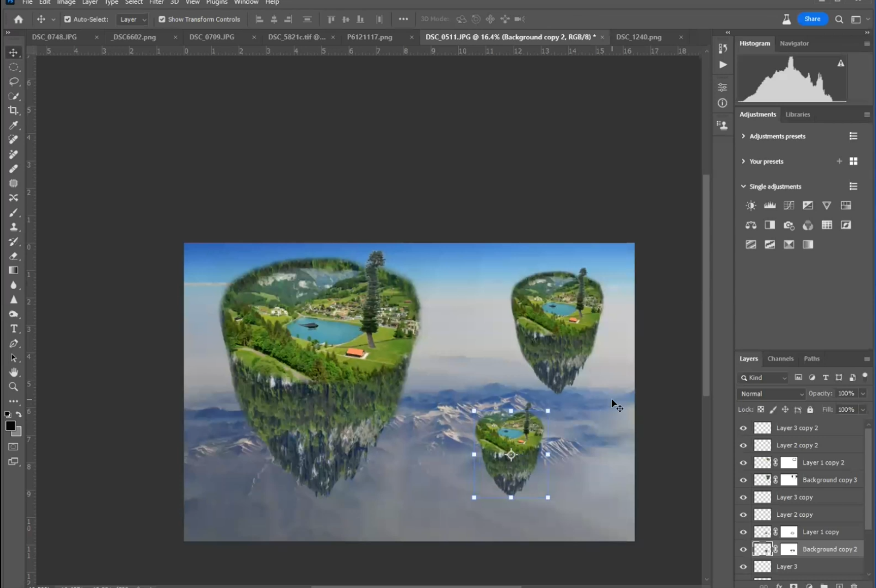The image size is (876, 588).
Task: Open the DSC_1240.png document tab
Action: (x=639, y=37)
